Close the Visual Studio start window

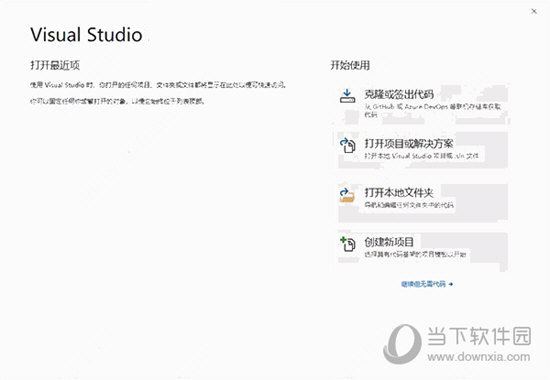[x=534, y=11]
